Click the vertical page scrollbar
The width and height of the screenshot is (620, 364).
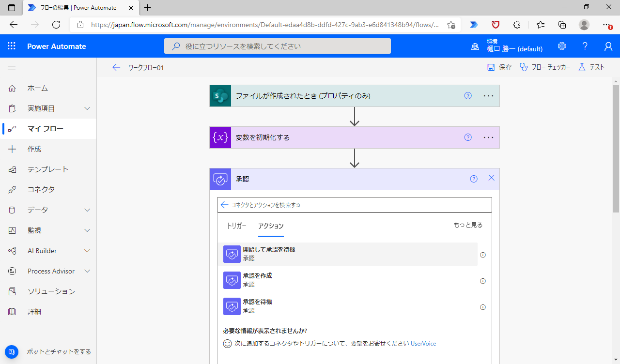[x=616, y=149]
